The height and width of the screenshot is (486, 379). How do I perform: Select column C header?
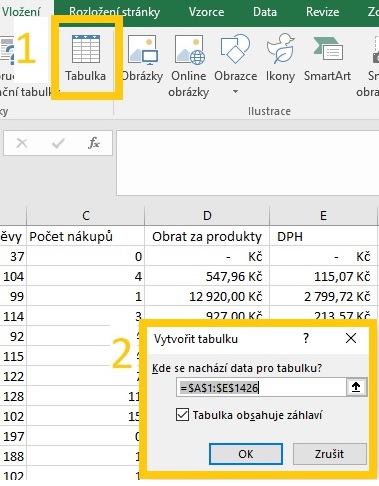pos(86,216)
